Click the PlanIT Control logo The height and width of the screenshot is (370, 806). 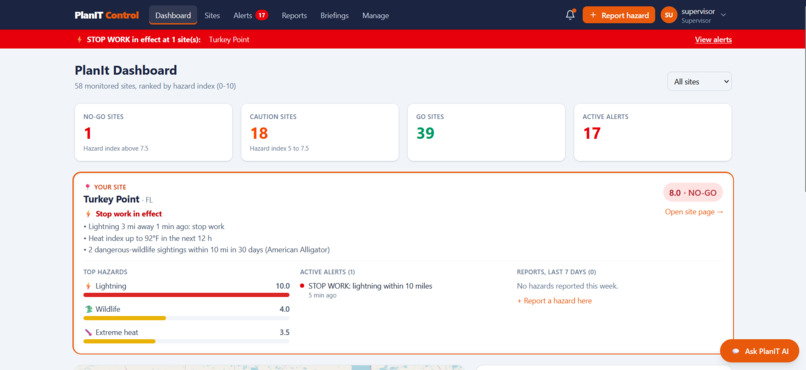pyautogui.click(x=106, y=15)
